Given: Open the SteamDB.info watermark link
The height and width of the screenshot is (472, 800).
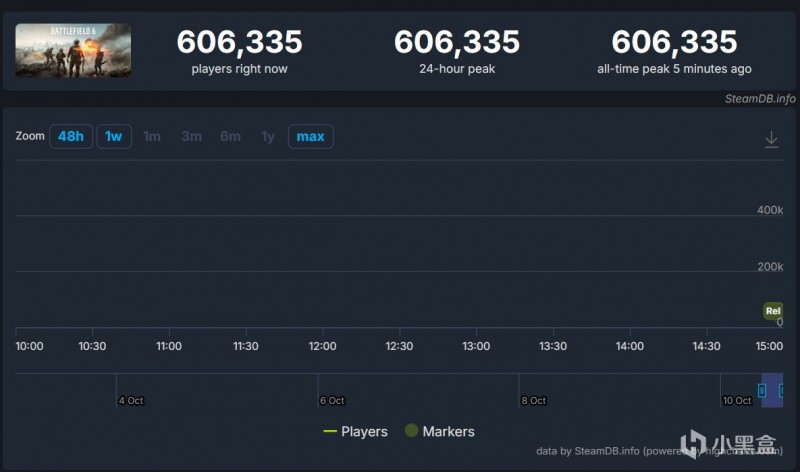Looking at the screenshot, I should [x=760, y=98].
